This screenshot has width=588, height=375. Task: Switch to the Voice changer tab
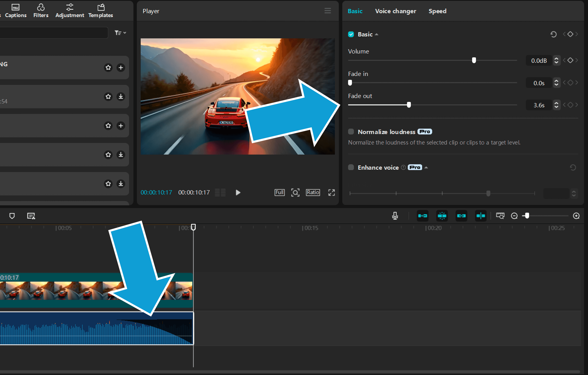396,11
